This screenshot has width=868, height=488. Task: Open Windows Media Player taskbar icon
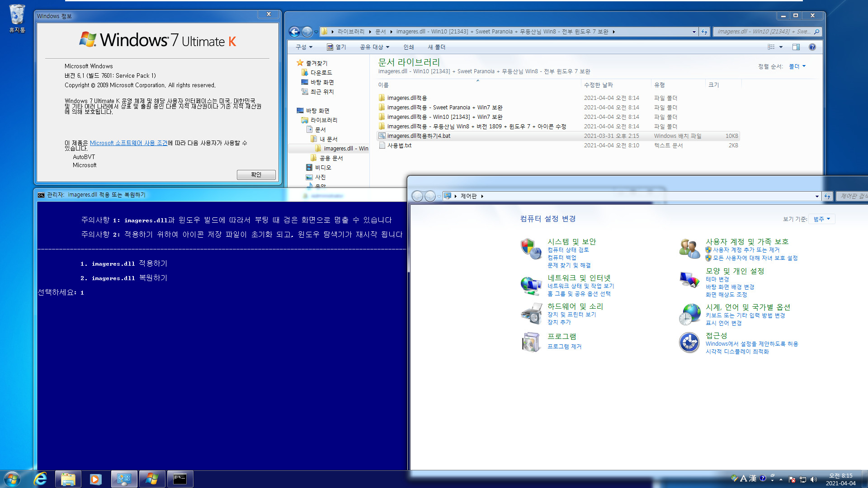pyautogui.click(x=96, y=479)
